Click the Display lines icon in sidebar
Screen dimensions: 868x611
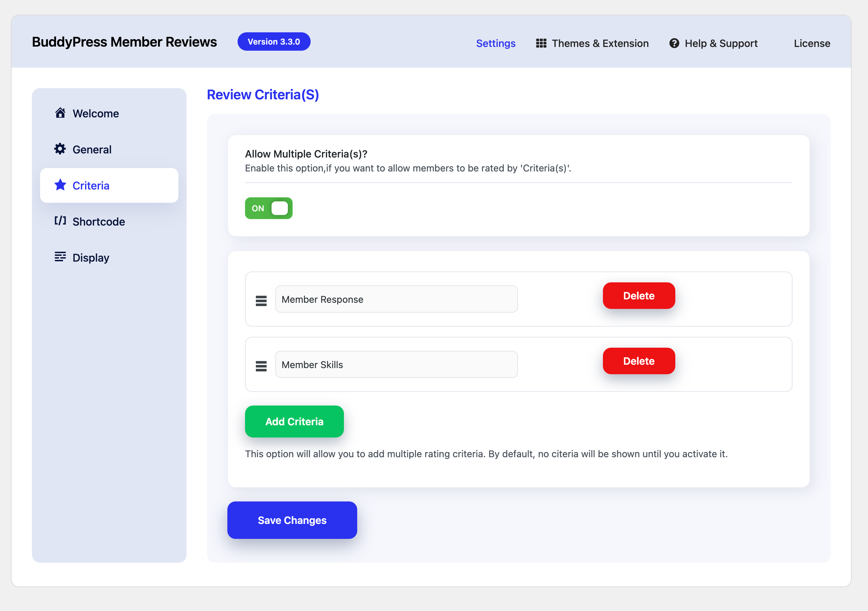(60, 257)
